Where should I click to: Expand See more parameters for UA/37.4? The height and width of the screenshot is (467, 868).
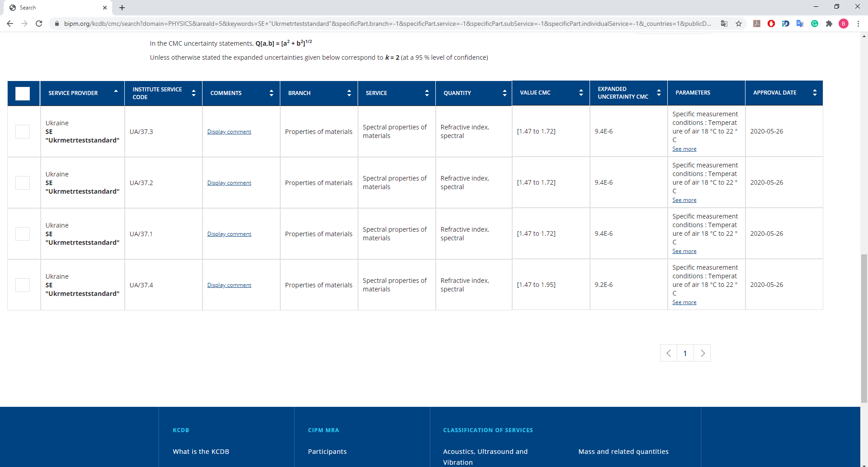(684, 302)
